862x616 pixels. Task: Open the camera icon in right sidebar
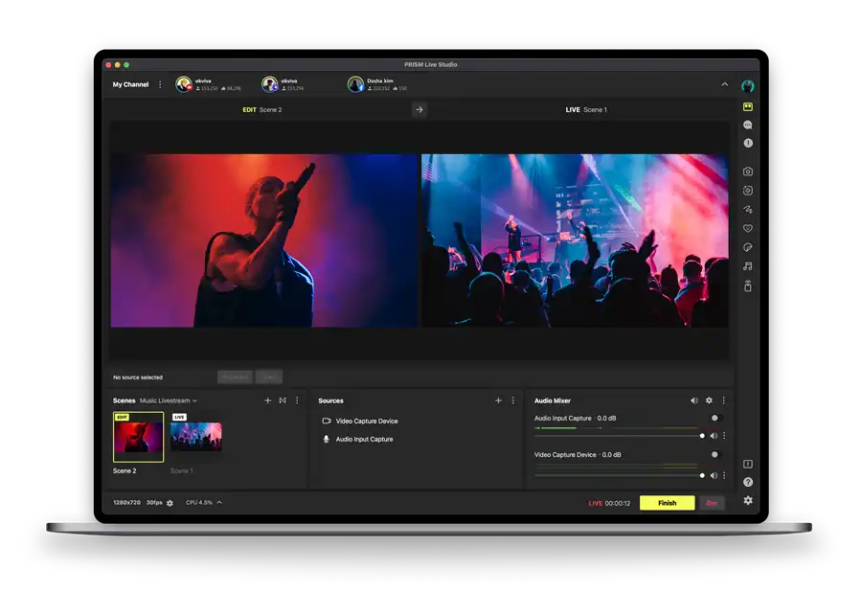748,171
